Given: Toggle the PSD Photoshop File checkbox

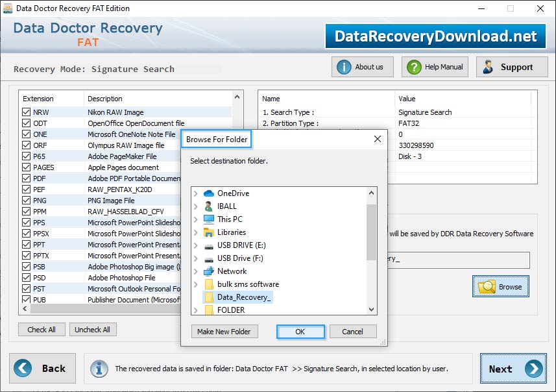Looking at the screenshot, I should (x=26, y=277).
